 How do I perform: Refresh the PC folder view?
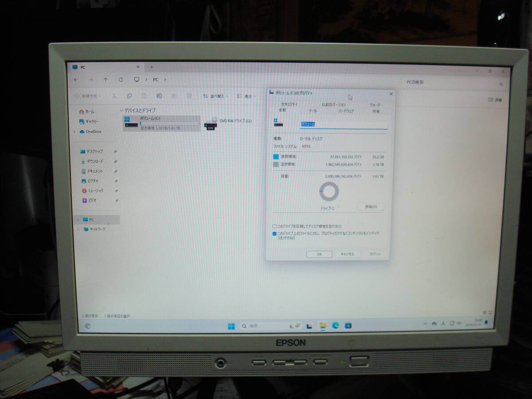121,80
